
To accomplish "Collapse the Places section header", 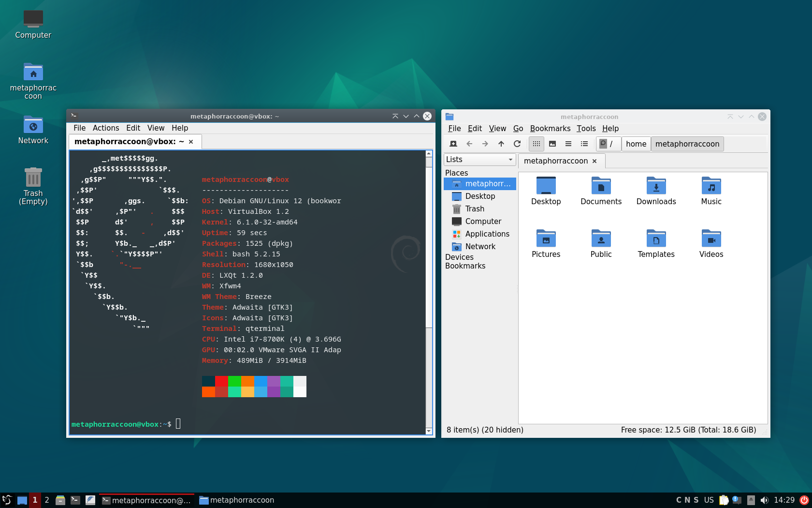I will click(x=456, y=173).
